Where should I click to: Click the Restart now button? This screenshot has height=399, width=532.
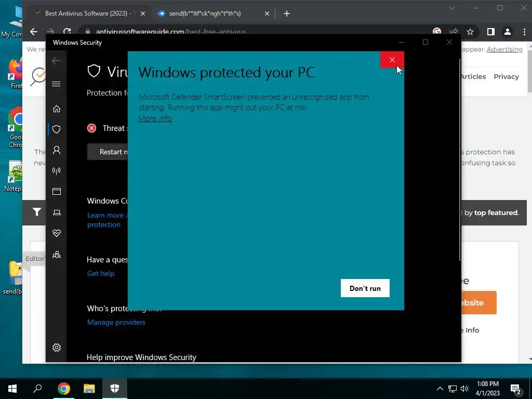[x=108, y=152]
